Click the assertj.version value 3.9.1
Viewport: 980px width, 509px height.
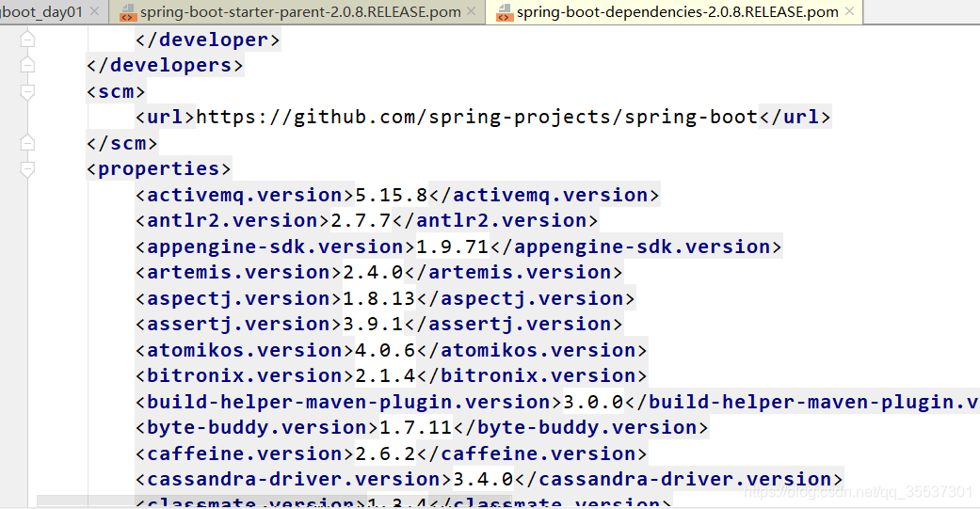[x=373, y=325]
